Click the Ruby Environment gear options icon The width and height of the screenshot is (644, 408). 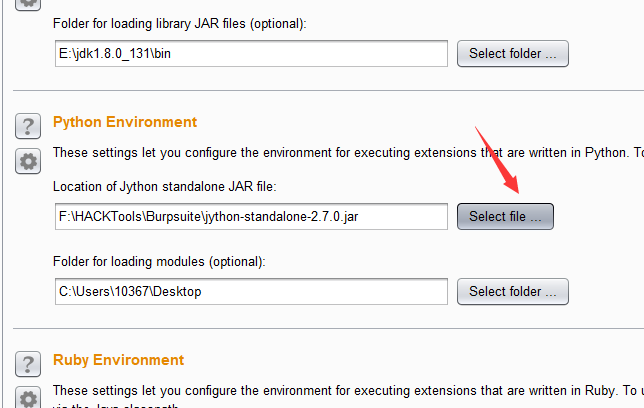tap(27, 398)
